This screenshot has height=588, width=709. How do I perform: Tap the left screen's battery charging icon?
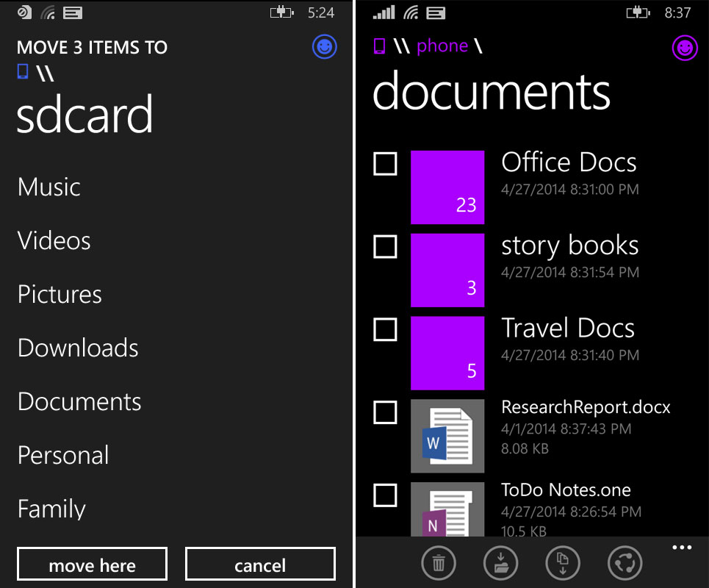[x=281, y=12]
